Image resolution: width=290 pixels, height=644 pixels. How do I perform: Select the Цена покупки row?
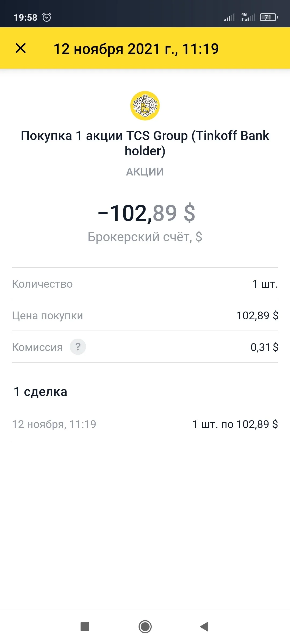coord(145,315)
